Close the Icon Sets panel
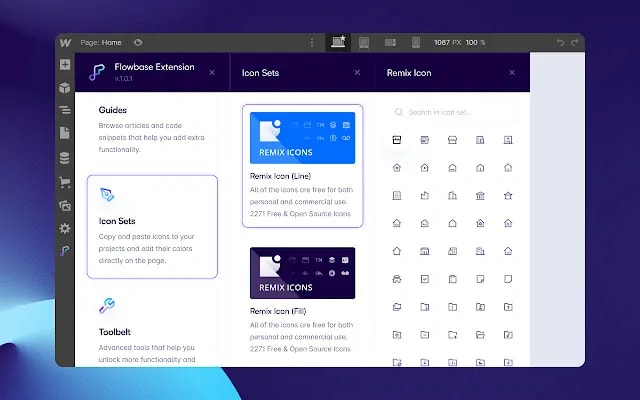Viewport: 640px width, 400px height. pos(357,73)
